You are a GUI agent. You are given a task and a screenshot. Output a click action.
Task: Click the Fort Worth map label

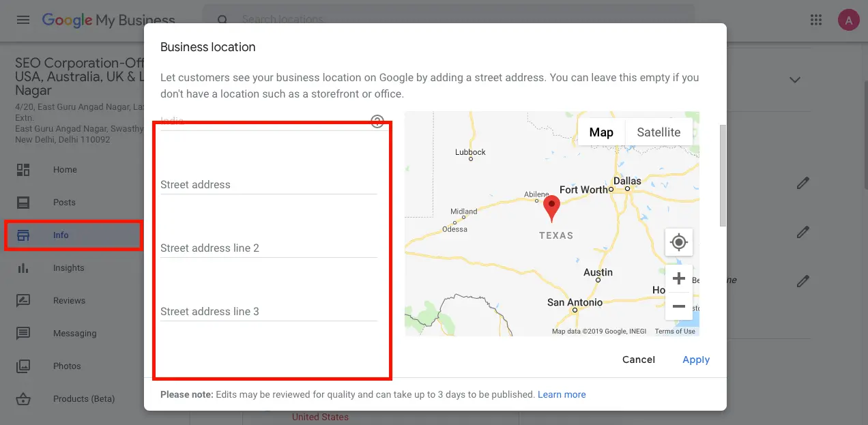coord(583,190)
